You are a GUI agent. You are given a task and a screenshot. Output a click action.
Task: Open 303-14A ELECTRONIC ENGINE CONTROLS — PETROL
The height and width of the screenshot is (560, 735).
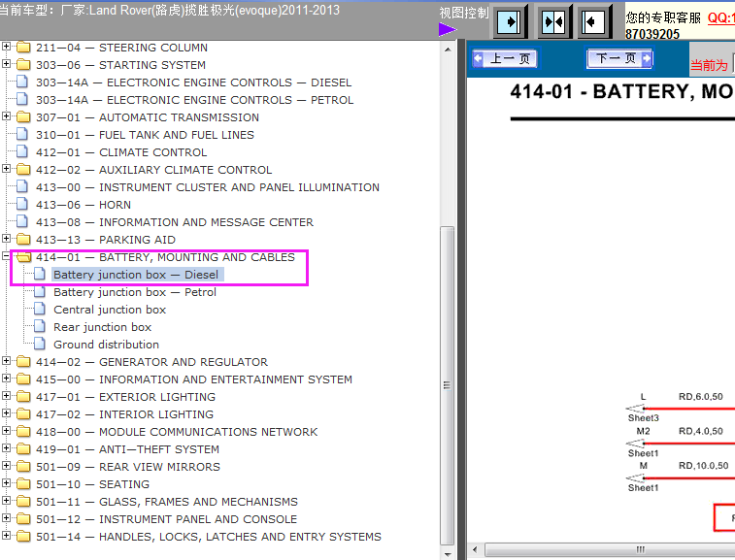[194, 100]
